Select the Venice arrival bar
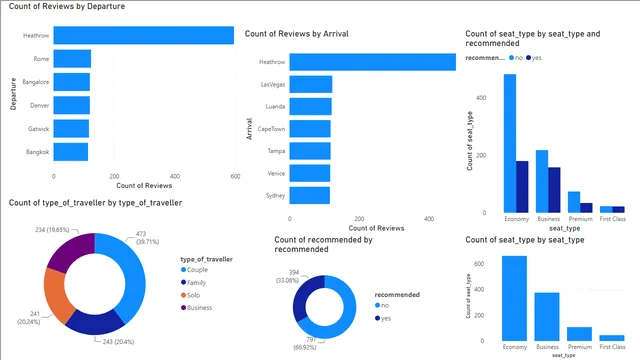 click(x=310, y=173)
